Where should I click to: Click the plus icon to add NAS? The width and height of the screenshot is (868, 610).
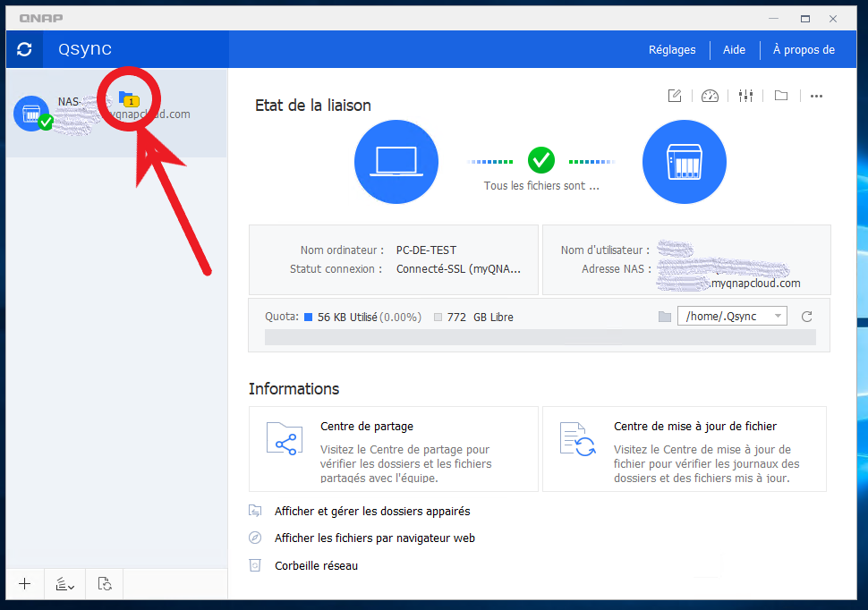pyautogui.click(x=25, y=584)
